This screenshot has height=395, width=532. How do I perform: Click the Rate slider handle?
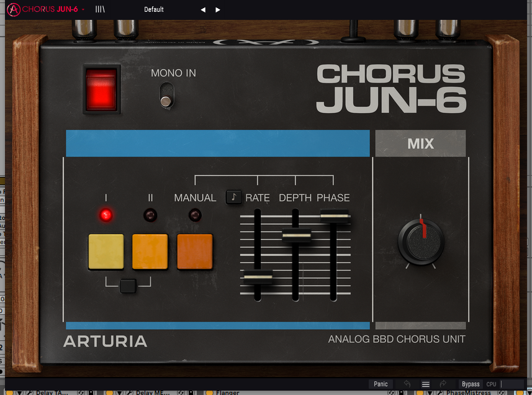coord(258,276)
